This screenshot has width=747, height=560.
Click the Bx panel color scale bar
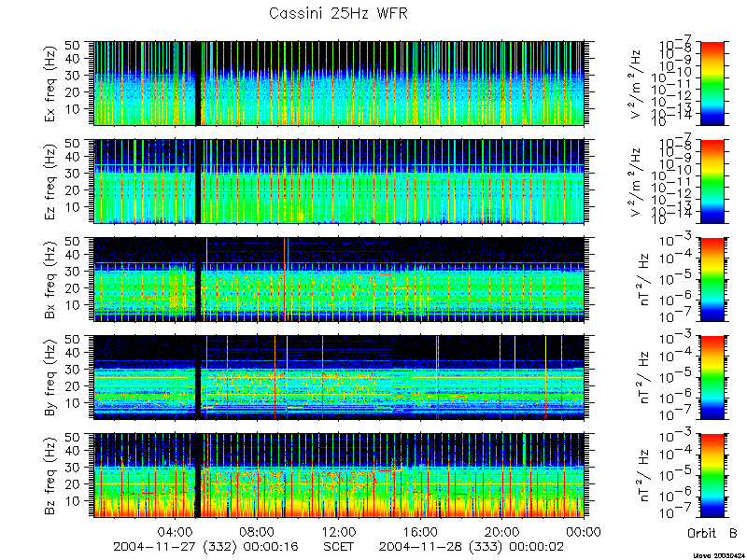pyautogui.click(x=712, y=279)
